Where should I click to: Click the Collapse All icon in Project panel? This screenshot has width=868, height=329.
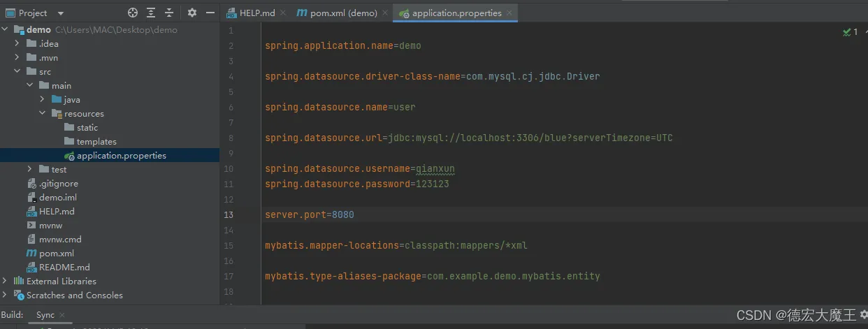[x=169, y=13]
